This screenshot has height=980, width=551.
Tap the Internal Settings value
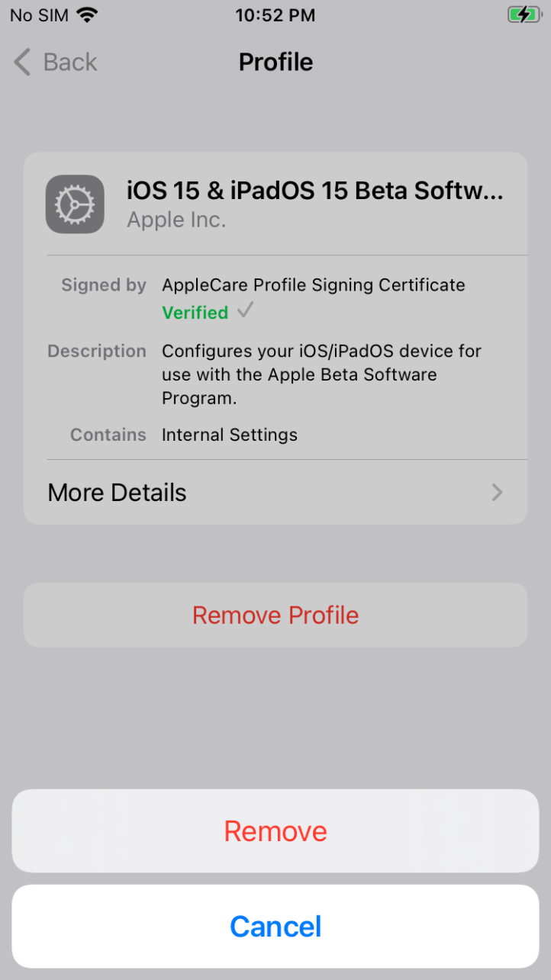point(230,435)
